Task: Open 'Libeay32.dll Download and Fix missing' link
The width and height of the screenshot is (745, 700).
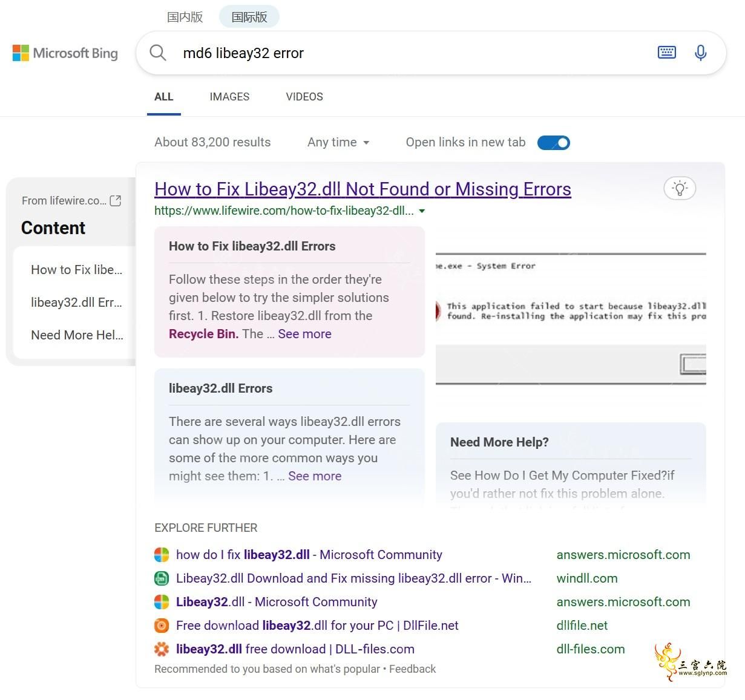Action: (x=354, y=578)
